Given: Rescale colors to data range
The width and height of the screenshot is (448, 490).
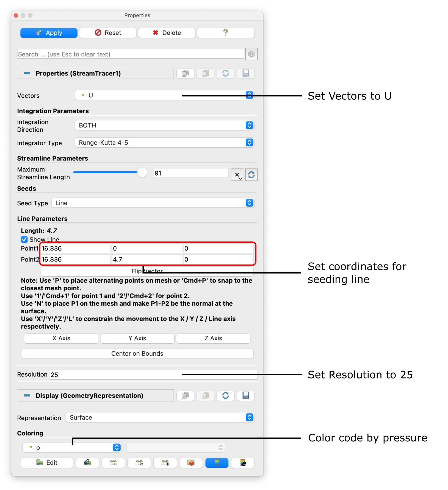Looking at the screenshot, I should tap(87, 463).
